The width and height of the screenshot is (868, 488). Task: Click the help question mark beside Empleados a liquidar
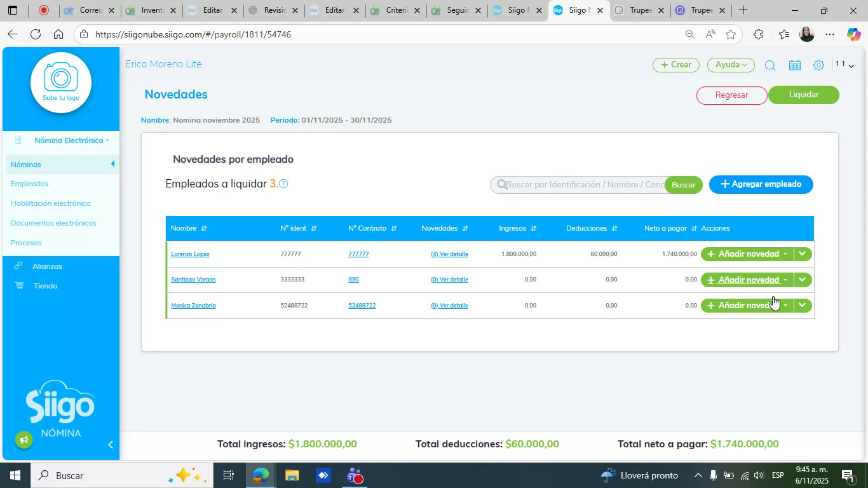tap(283, 184)
